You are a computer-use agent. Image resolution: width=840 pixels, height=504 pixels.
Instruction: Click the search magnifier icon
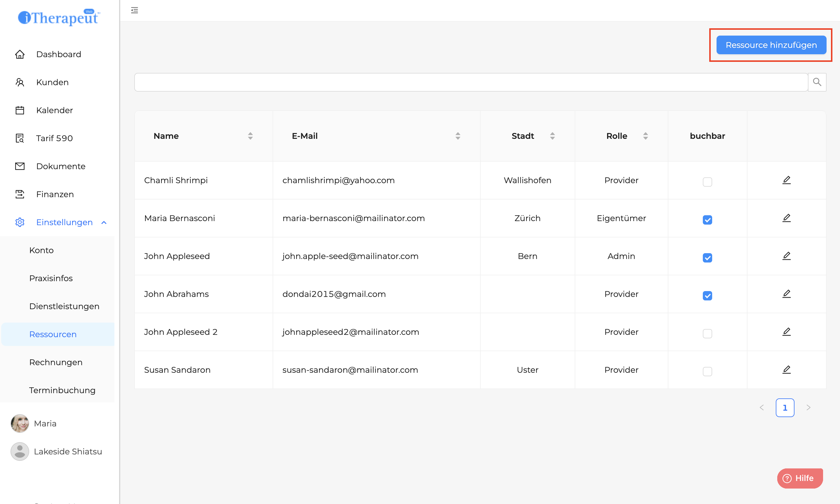coord(817,82)
